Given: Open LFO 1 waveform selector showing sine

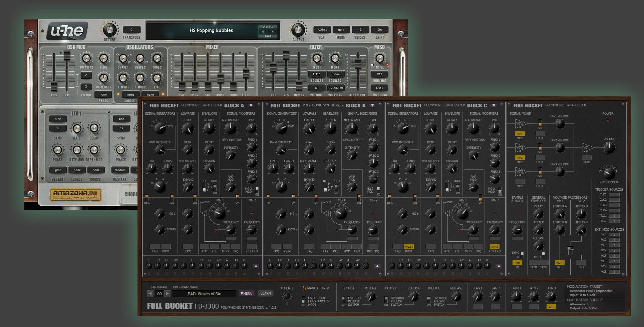Looking at the screenshot, I should [x=58, y=119].
